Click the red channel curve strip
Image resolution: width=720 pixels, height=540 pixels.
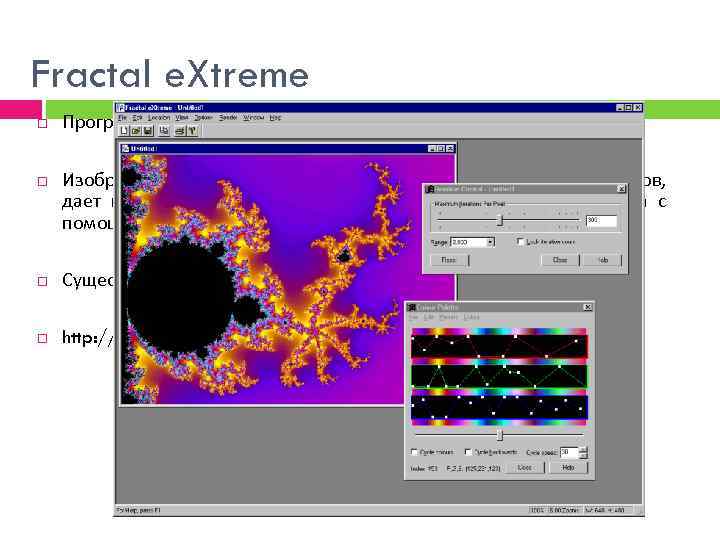point(499,347)
